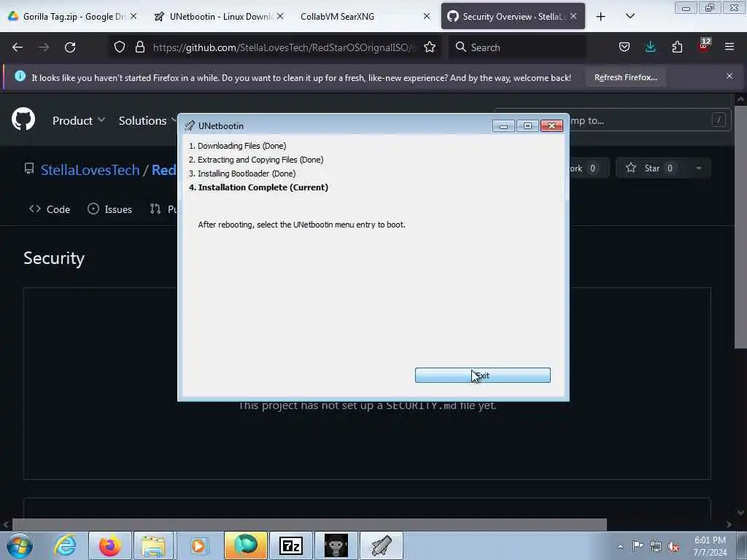
Task: Open Firefox hamburger application menu
Action: tap(729, 47)
